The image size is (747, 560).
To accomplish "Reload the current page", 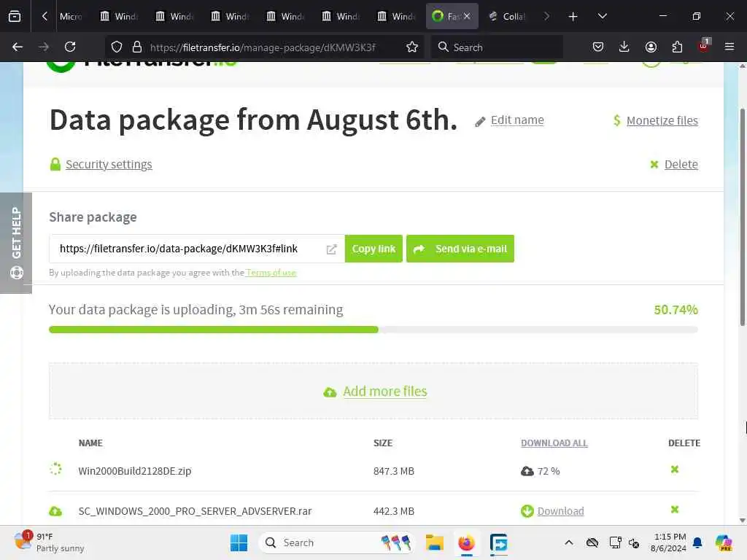I will pyautogui.click(x=70, y=47).
